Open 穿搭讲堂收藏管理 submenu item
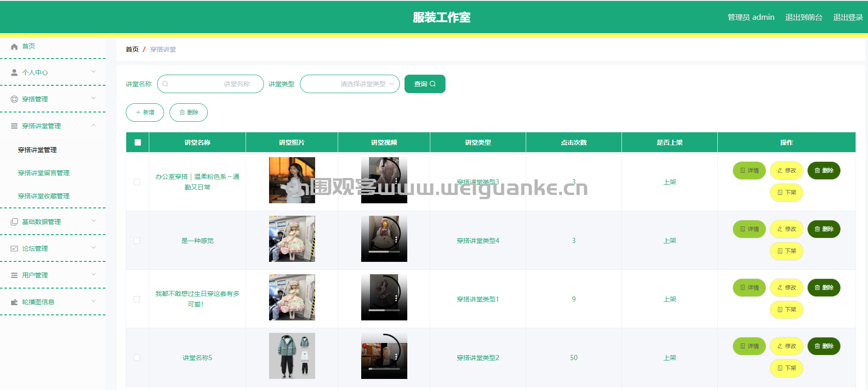The image size is (868, 390). pos(44,196)
